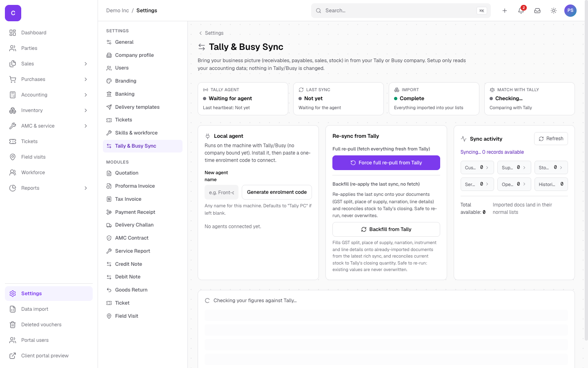Open the Sto... records count chip

click(x=551, y=168)
